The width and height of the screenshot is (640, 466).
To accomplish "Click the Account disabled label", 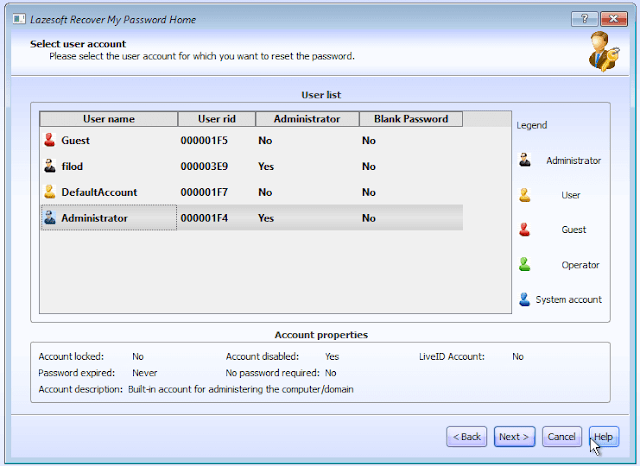I will point(262,356).
